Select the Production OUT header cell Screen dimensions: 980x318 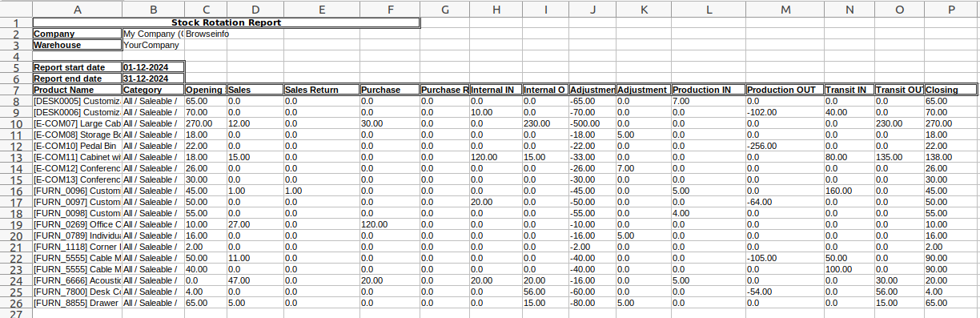pyautogui.click(x=785, y=90)
